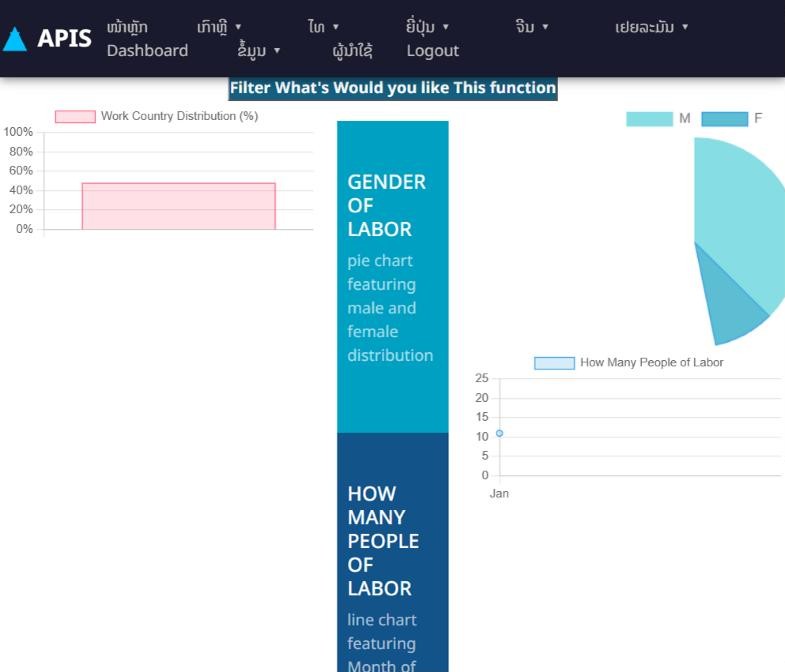This screenshot has height=672, width=785.
Task: Expand the ຈີນ dropdown menu
Action: 532,27
